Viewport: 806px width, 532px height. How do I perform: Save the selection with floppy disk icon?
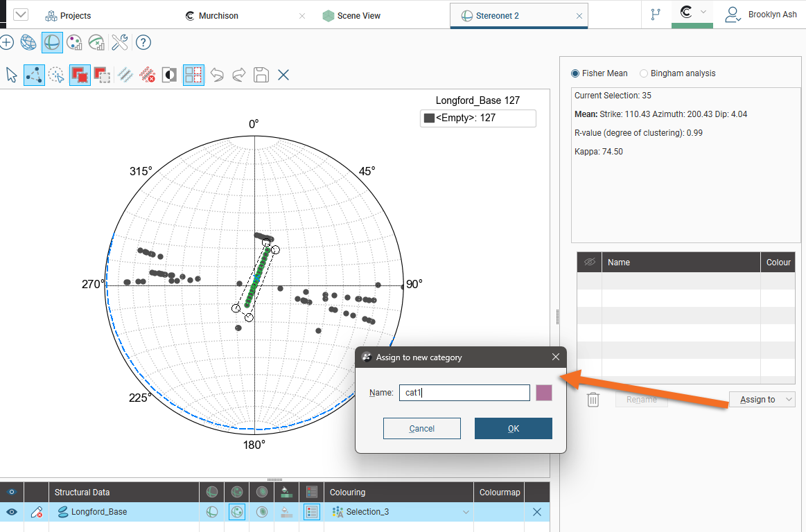[x=261, y=75]
